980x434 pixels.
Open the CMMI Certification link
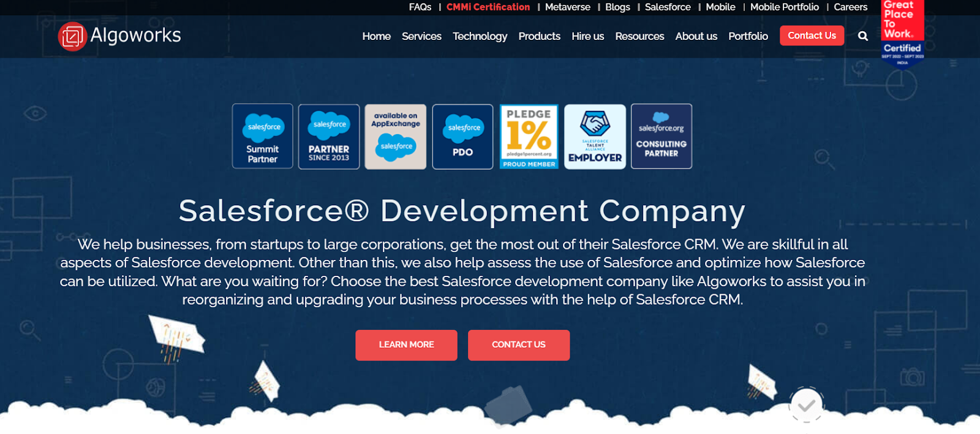[x=488, y=7]
